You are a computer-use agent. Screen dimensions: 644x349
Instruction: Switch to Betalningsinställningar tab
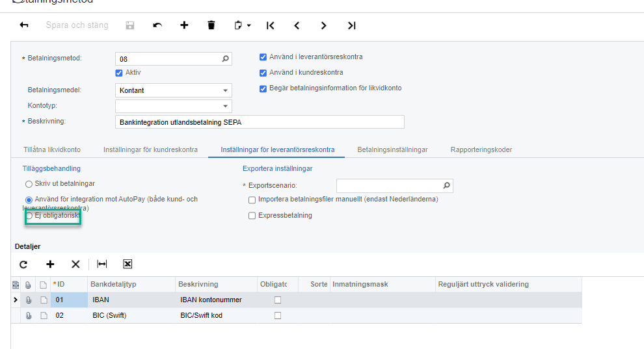(x=392, y=149)
